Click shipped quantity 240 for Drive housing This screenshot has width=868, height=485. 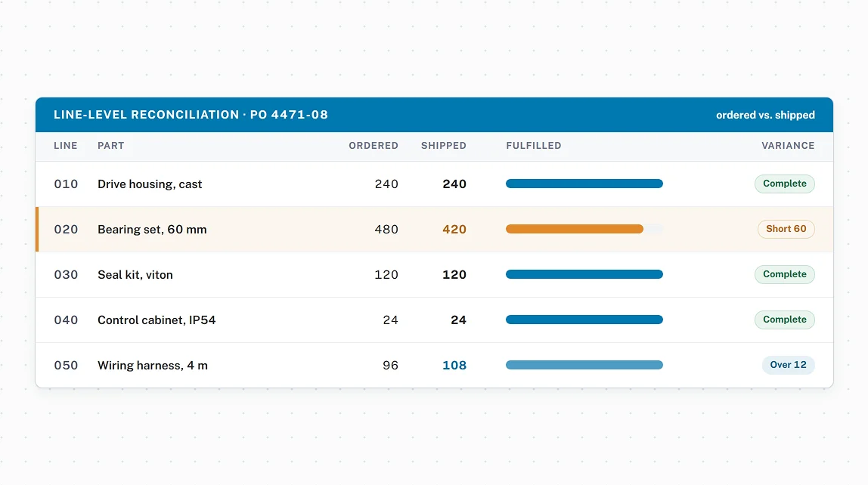[454, 184]
